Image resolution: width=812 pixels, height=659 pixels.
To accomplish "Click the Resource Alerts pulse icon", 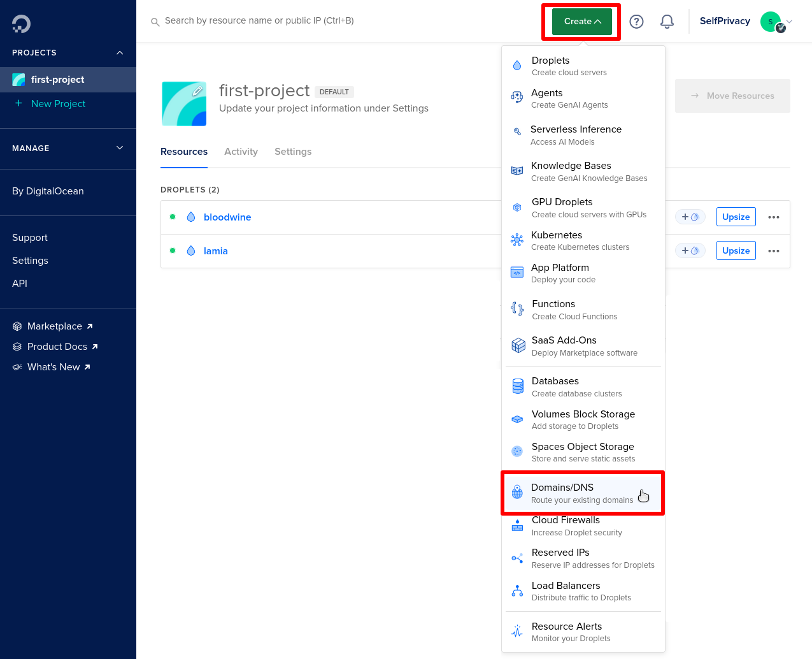I will tap(517, 632).
